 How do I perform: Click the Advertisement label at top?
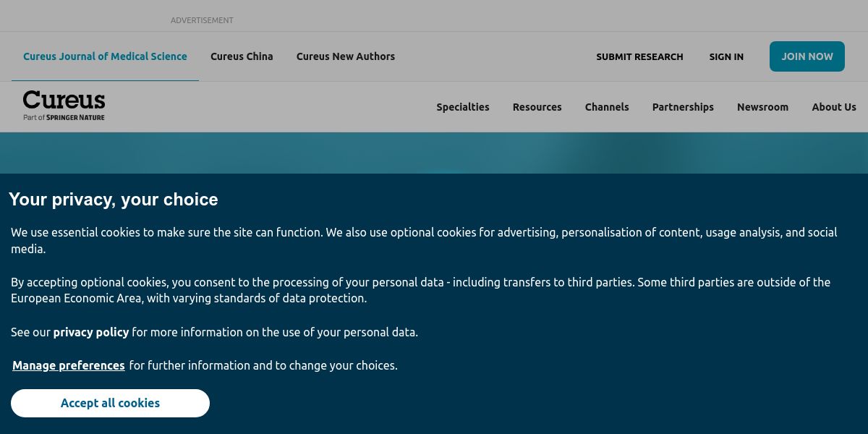[x=202, y=20]
